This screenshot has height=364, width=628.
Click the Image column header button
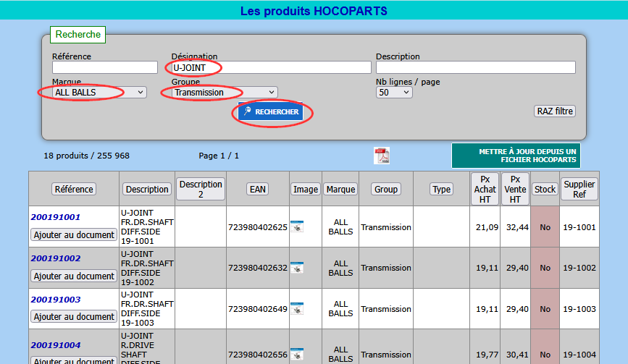pos(306,189)
